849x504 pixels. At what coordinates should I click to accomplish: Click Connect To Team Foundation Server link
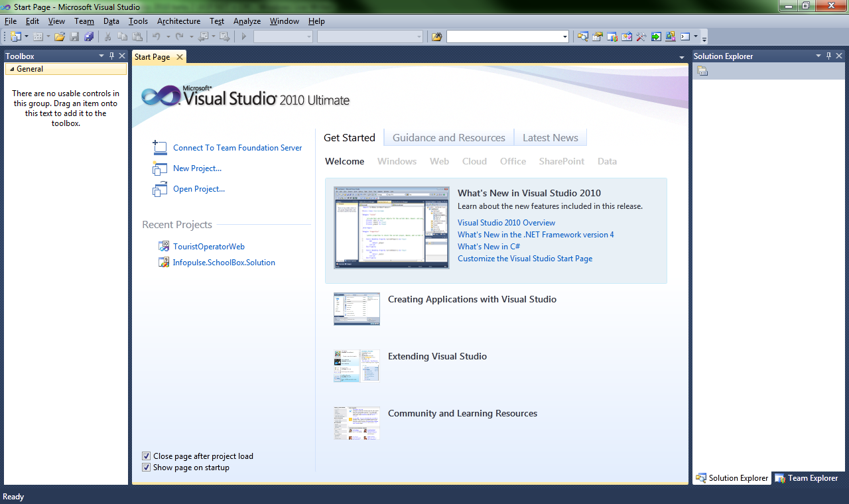pos(237,148)
